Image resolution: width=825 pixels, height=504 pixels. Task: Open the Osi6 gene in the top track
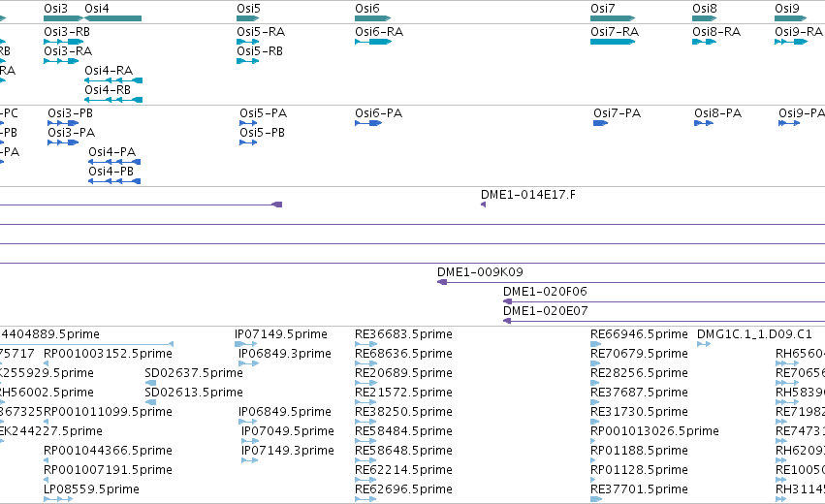tap(372, 18)
